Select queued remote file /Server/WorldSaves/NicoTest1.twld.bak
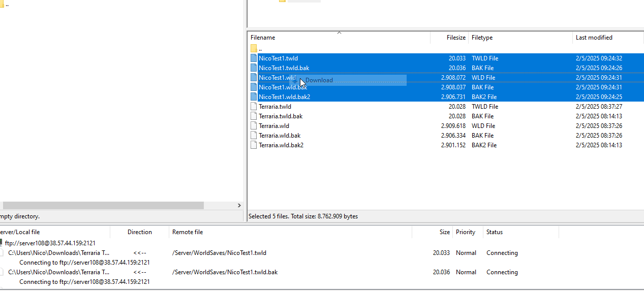Viewport: 644px width, 291px height. [225, 272]
